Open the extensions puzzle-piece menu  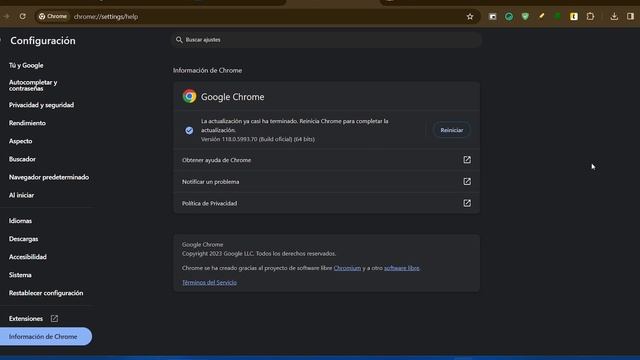590,16
